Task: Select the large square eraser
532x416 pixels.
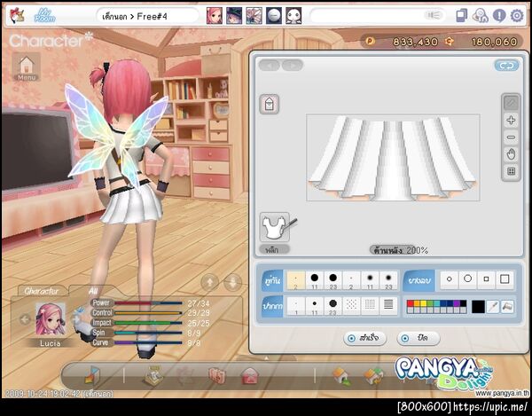Action: [505, 279]
